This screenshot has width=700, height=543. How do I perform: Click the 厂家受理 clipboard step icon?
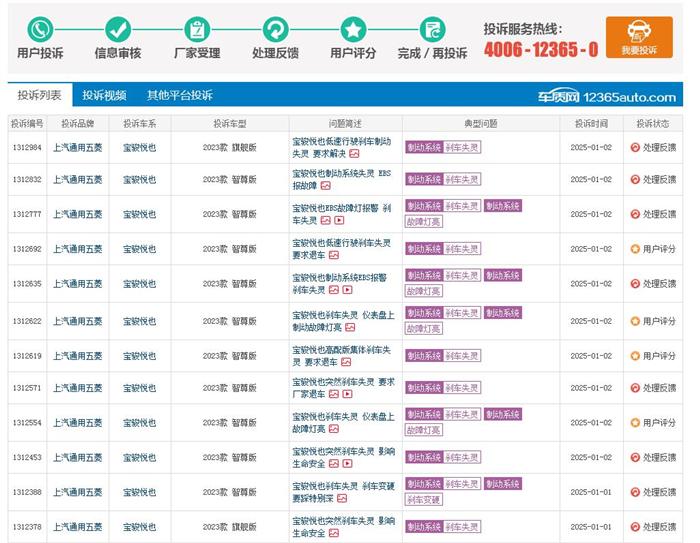(197, 29)
